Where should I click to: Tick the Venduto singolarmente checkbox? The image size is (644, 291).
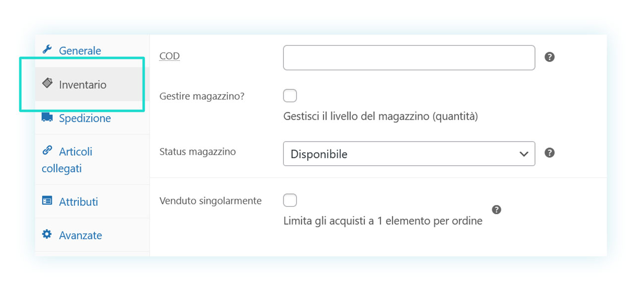point(290,200)
